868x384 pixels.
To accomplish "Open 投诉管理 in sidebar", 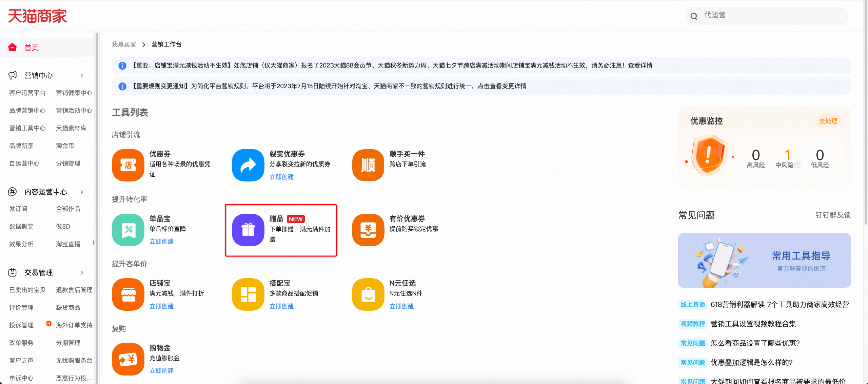I will point(21,325).
